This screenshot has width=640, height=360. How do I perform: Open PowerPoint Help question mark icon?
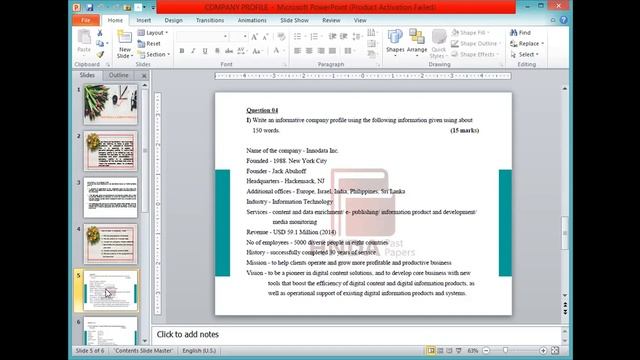tap(564, 20)
